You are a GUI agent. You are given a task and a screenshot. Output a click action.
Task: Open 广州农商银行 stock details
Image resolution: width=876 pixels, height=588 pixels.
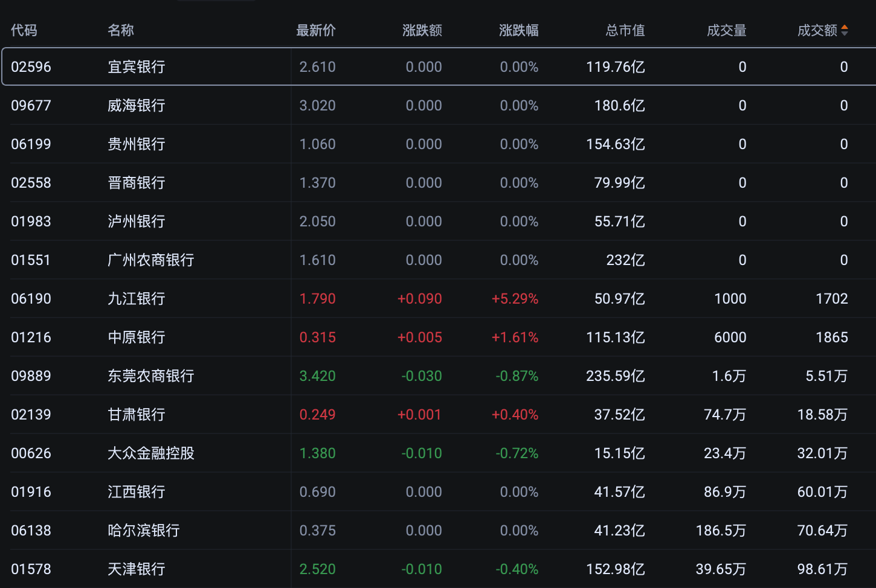[151, 260]
